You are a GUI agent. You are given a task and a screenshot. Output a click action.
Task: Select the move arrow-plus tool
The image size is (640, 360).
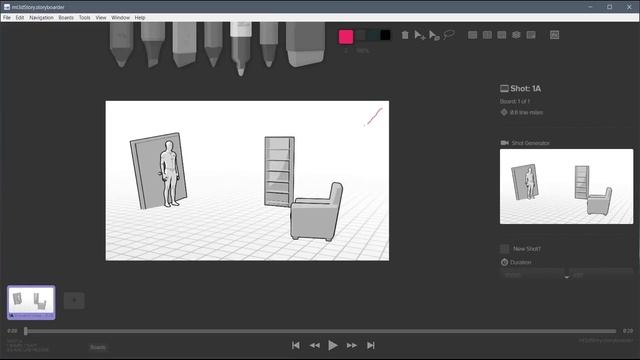(420, 35)
